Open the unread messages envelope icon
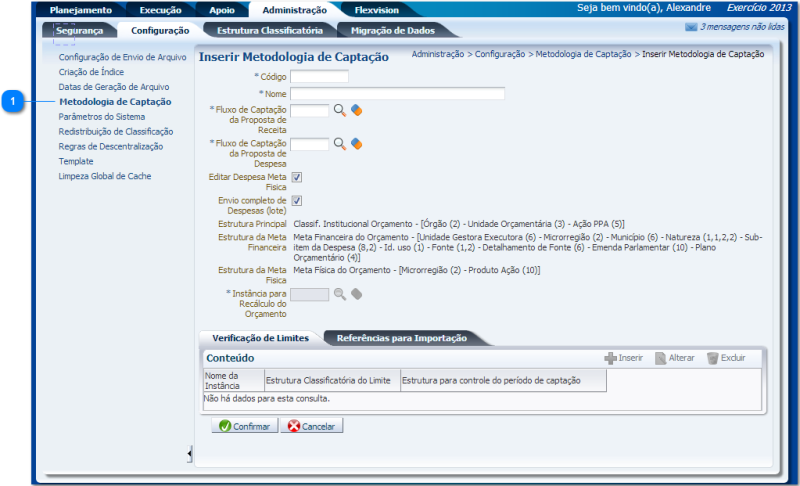The width and height of the screenshot is (800, 486). 691,27
